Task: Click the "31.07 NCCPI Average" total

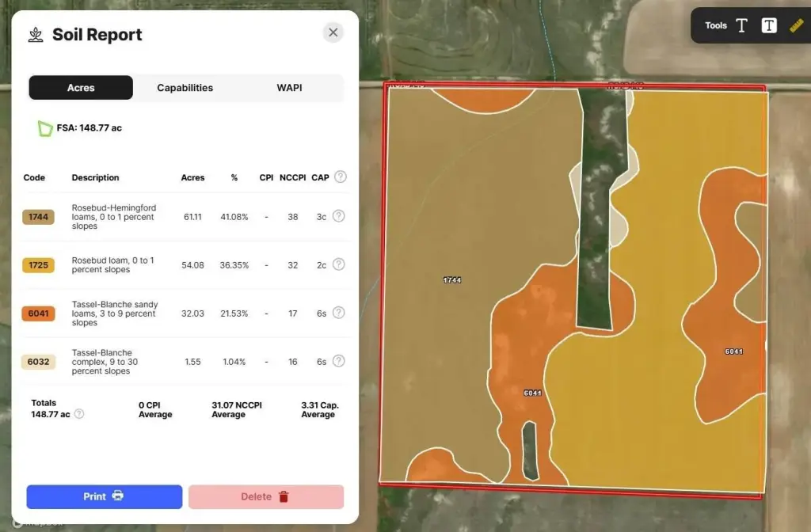Action: click(x=237, y=410)
